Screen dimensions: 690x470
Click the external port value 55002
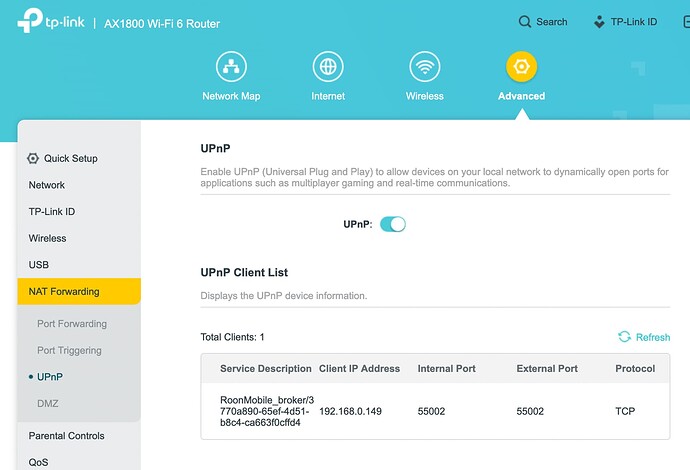point(530,411)
